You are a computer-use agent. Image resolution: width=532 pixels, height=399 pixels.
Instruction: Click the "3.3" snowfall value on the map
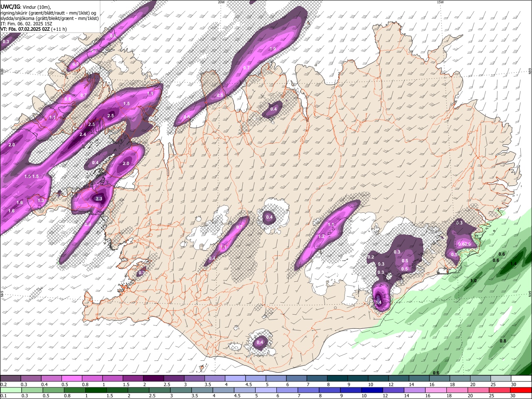[99, 199]
